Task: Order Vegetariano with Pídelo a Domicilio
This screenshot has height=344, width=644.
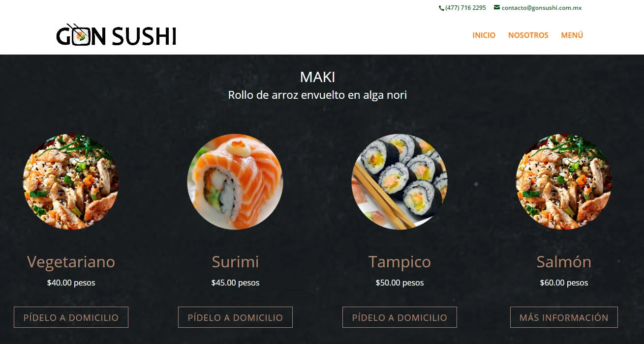Action: coord(71,317)
